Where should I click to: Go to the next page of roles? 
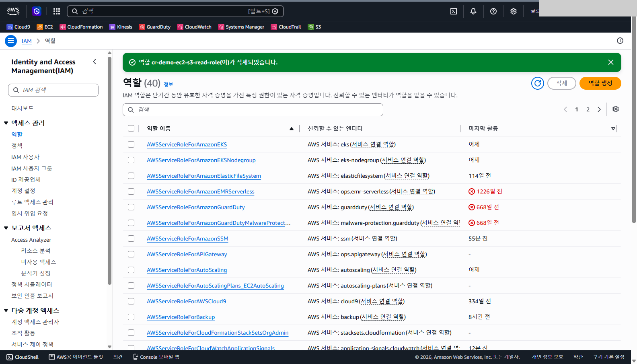(599, 109)
